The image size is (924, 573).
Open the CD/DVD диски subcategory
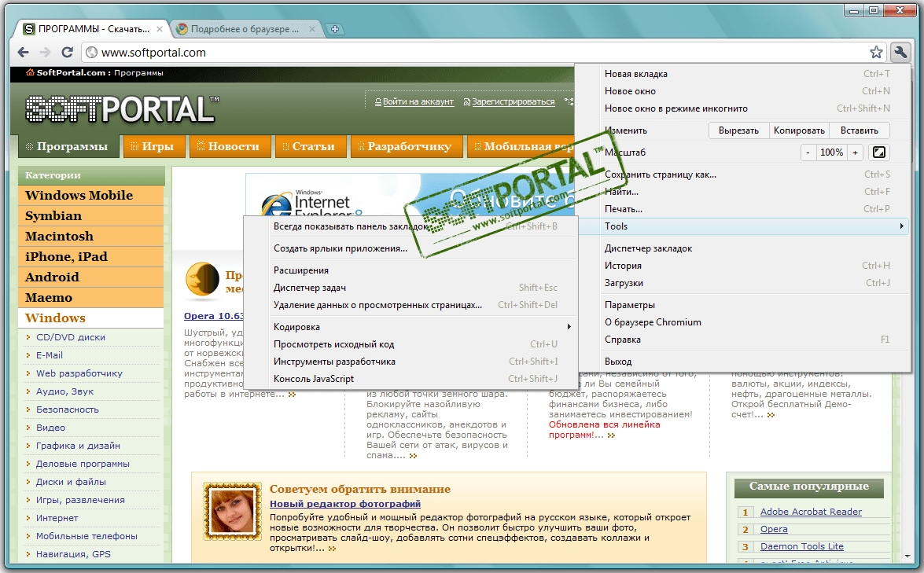click(x=71, y=337)
